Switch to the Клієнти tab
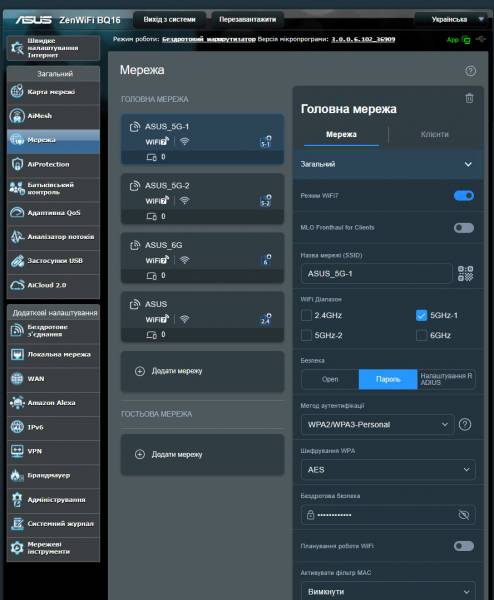The image size is (494, 600). (434, 134)
